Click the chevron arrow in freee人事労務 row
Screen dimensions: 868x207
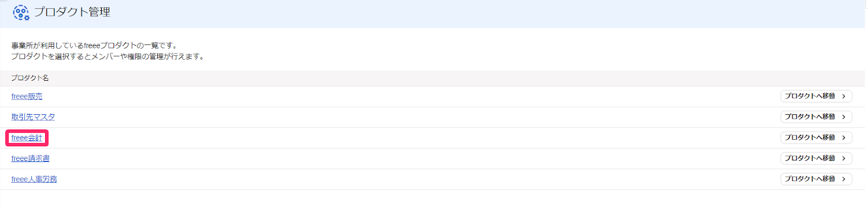844,179
